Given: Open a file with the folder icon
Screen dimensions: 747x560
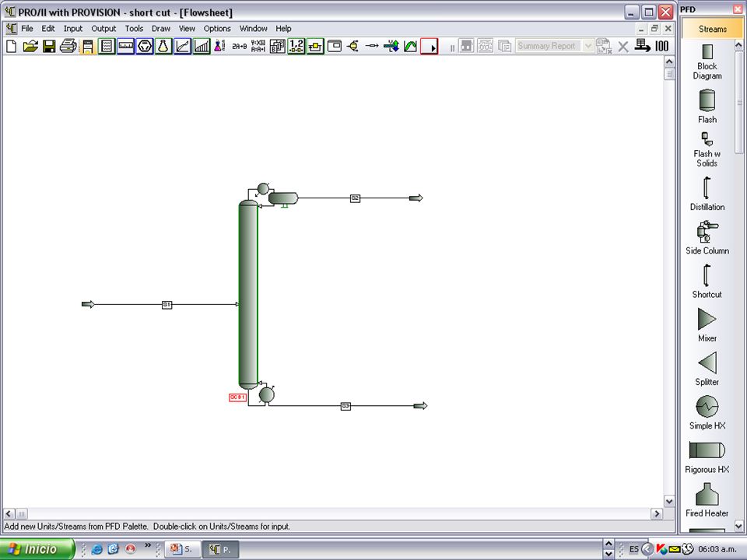Looking at the screenshot, I should pyautogui.click(x=30, y=46).
